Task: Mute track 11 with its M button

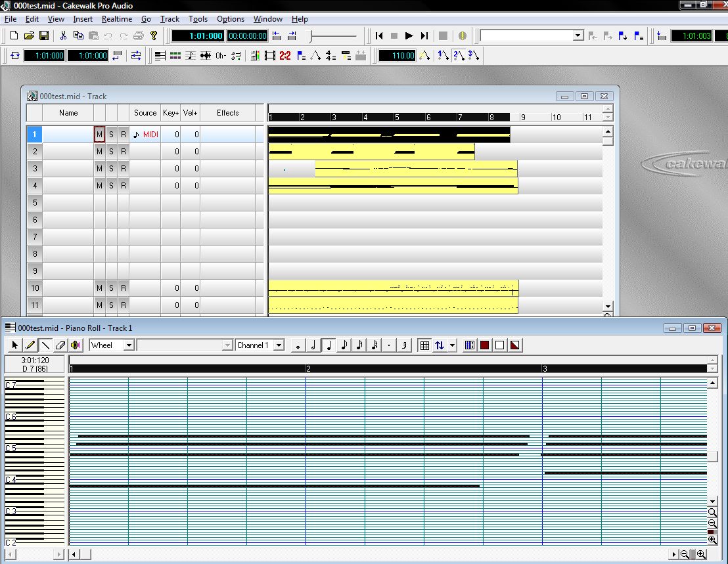Action: 99,305
